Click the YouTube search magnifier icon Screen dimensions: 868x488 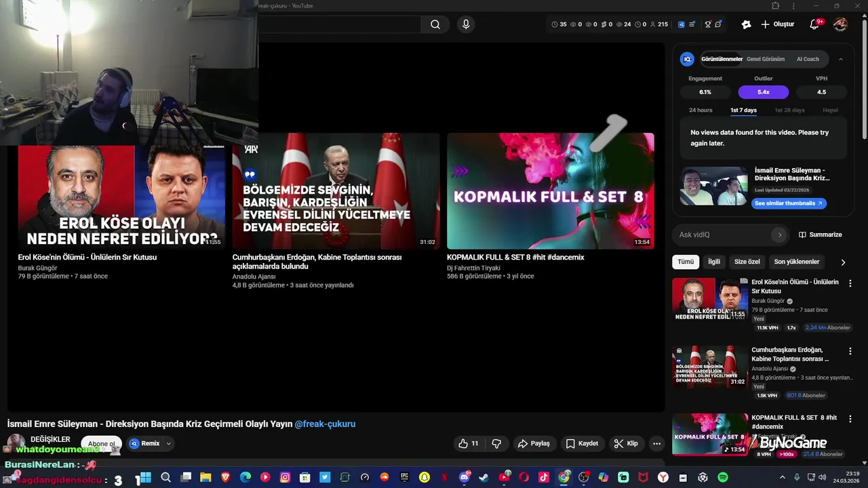point(435,24)
